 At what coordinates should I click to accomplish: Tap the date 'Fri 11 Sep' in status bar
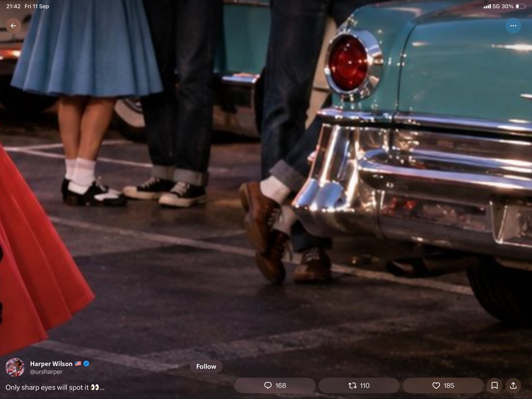(37, 6)
